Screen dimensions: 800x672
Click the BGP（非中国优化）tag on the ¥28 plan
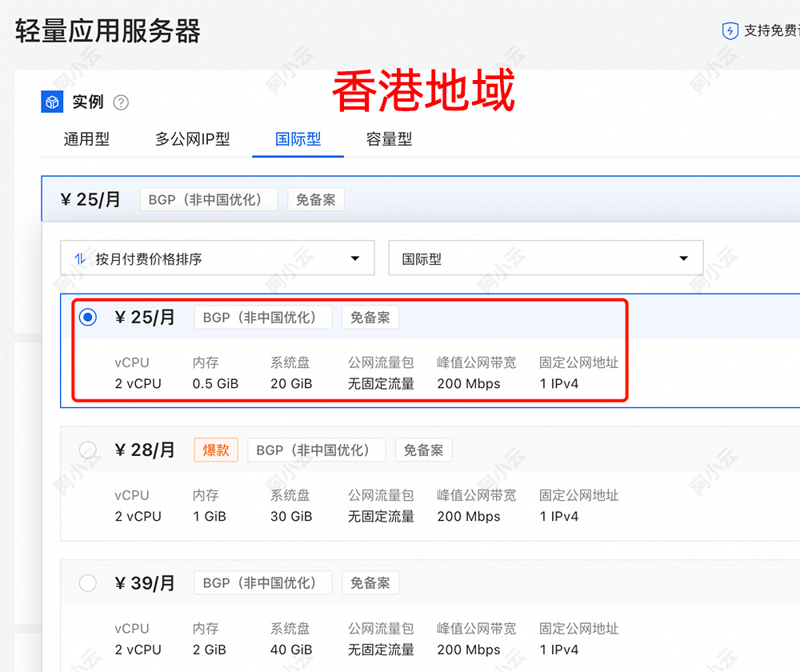pos(316,450)
